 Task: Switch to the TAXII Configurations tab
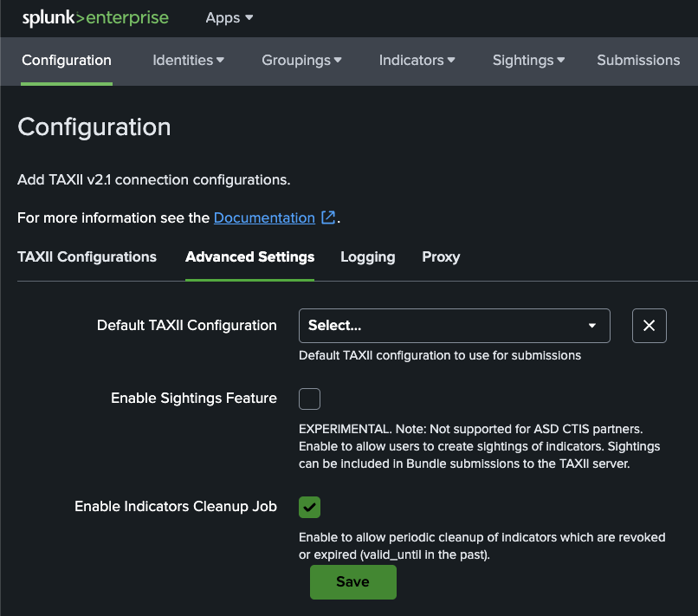(x=87, y=257)
